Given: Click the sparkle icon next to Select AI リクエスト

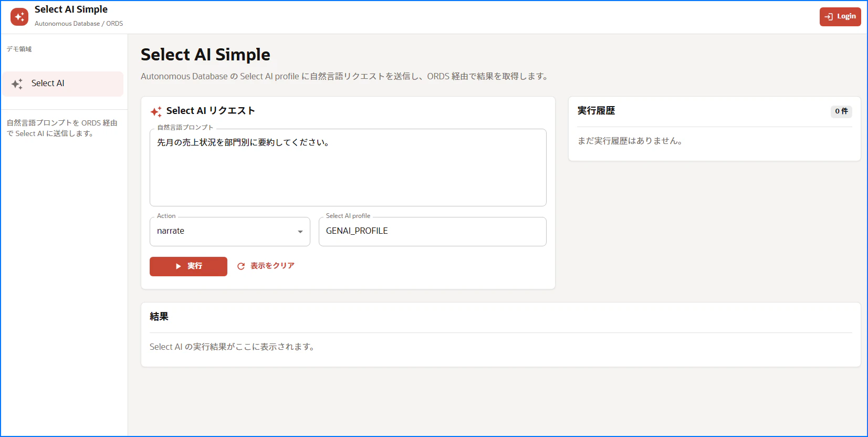Looking at the screenshot, I should [x=156, y=111].
